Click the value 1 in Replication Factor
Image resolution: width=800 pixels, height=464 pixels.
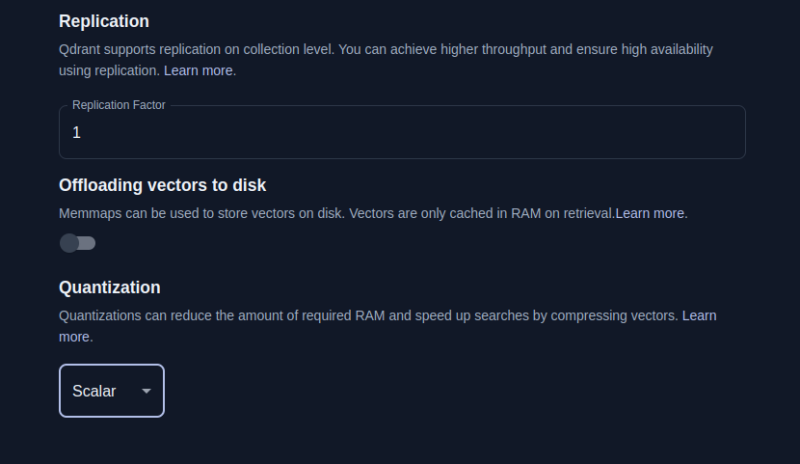[x=76, y=132]
